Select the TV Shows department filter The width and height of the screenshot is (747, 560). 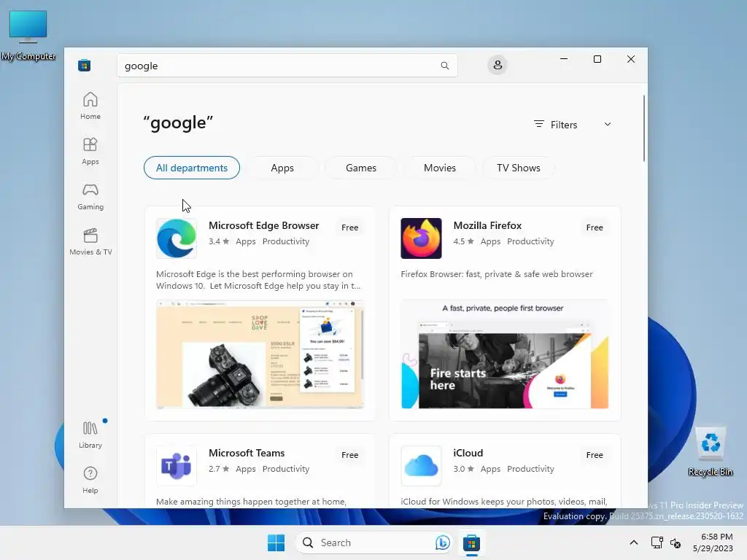click(x=519, y=168)
